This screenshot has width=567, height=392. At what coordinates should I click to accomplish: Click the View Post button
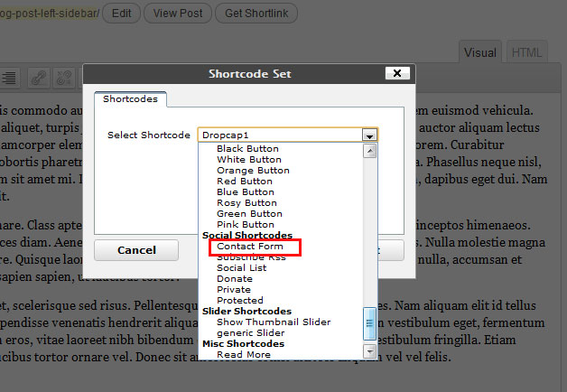tap(178, 14)
